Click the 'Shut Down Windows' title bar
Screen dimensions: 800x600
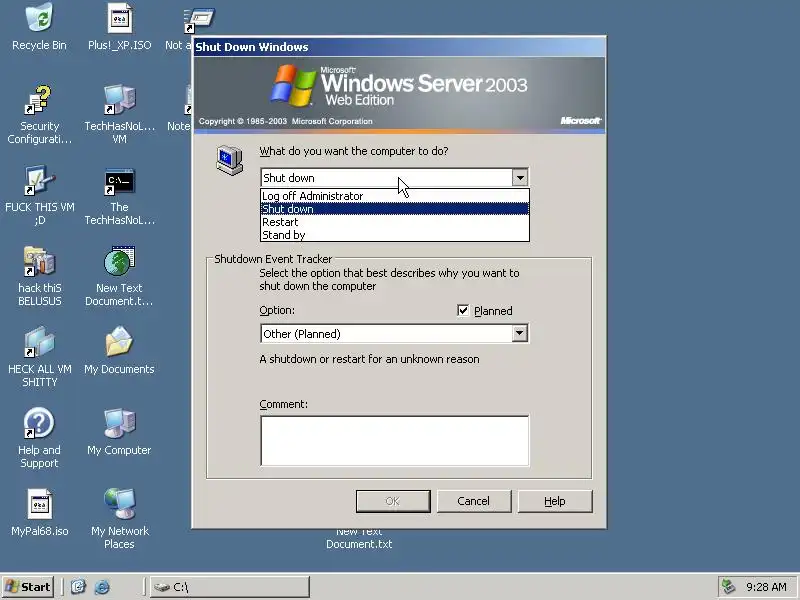tap(399, 47)
